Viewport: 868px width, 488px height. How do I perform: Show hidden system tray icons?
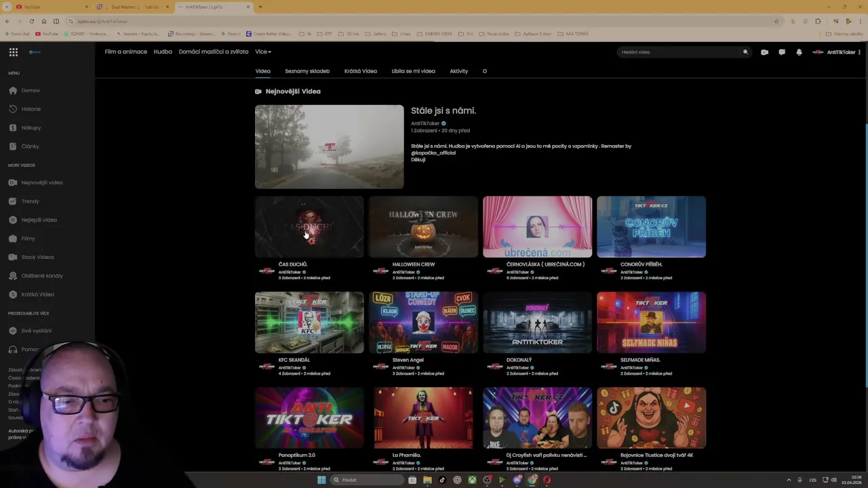[x=789, y=480]
